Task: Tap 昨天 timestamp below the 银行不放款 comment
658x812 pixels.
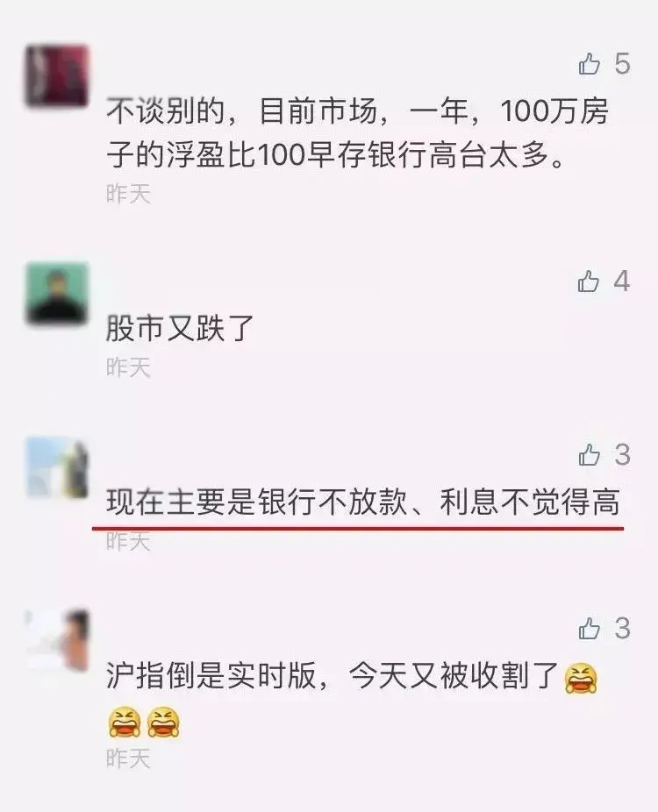Action: point(128,542)
